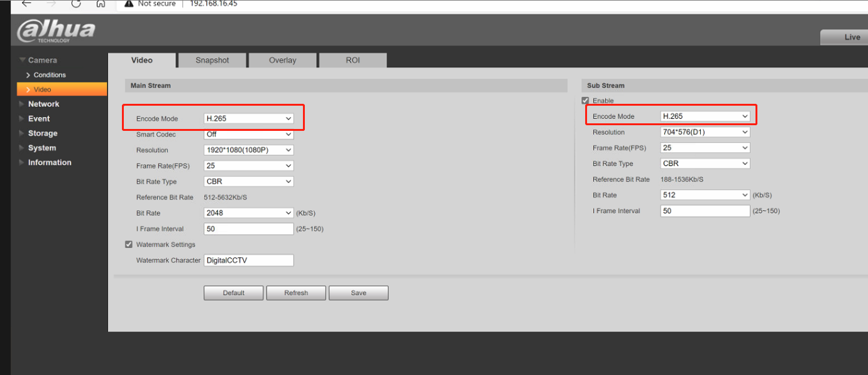Switch to the Snapshot tab
Viewport: 868px width, 375px height.
(x=212, y=60)
